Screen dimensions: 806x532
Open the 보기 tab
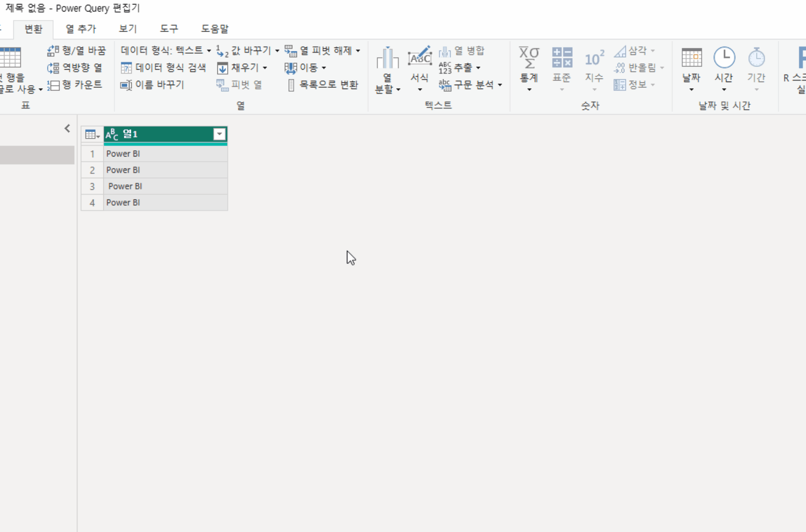[x=128, y=29]
